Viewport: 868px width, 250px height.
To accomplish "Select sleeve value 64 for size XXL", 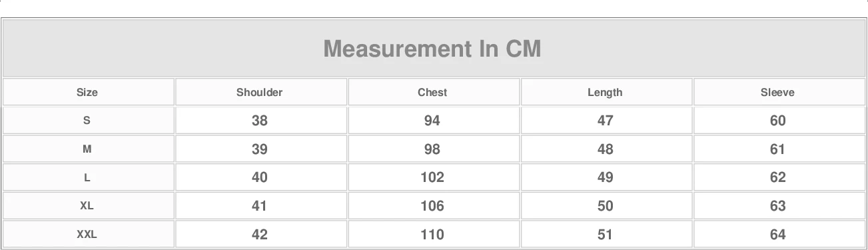I will (777, 235).
